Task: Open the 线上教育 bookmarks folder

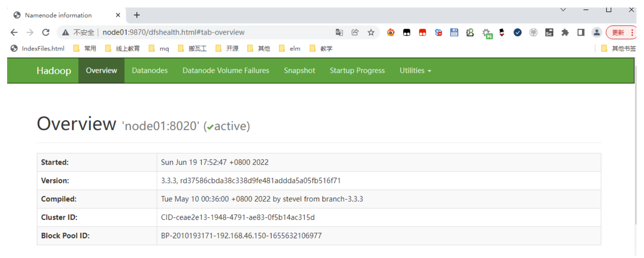Action: (122, 48)
